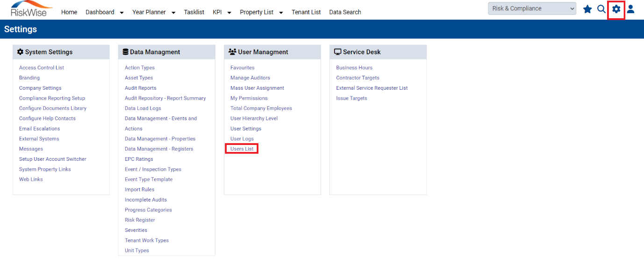The width and height of the screenshot is (644, 260).
Task: Open Tenant List in the top menu
Action: 306,12
